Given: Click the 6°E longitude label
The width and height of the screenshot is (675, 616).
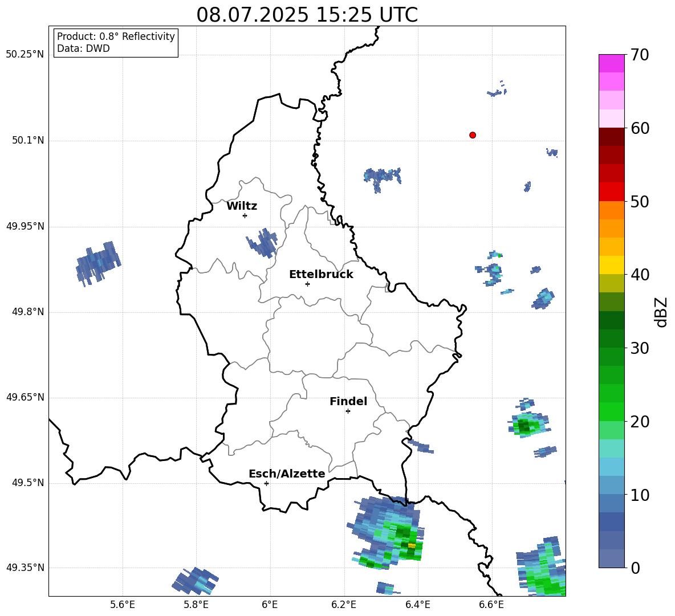Looking at the screenshot, I should point(270,605).
